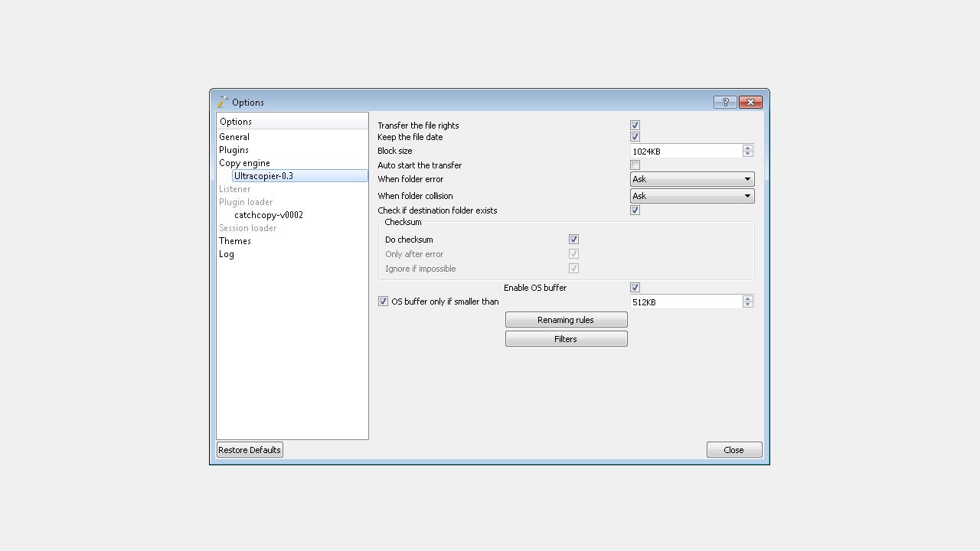Decrease the 512KB buffer value spinner

(747, 305)
